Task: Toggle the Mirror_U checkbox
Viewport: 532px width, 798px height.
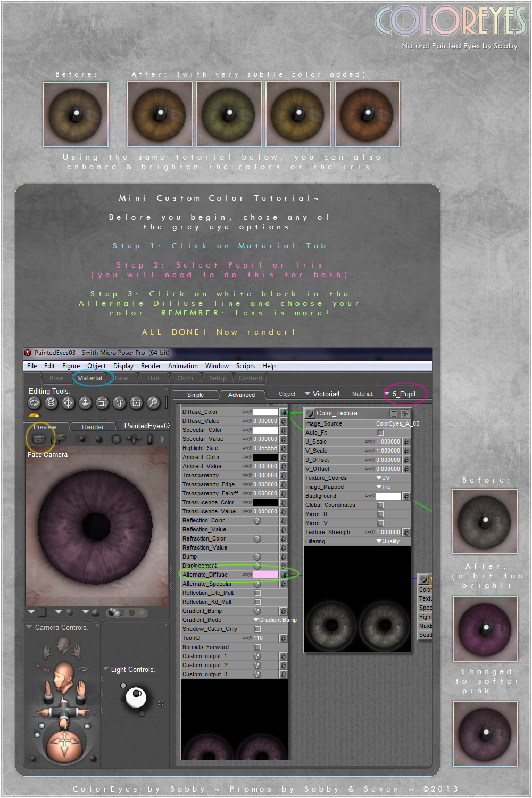Action: [x=380, y=514]
